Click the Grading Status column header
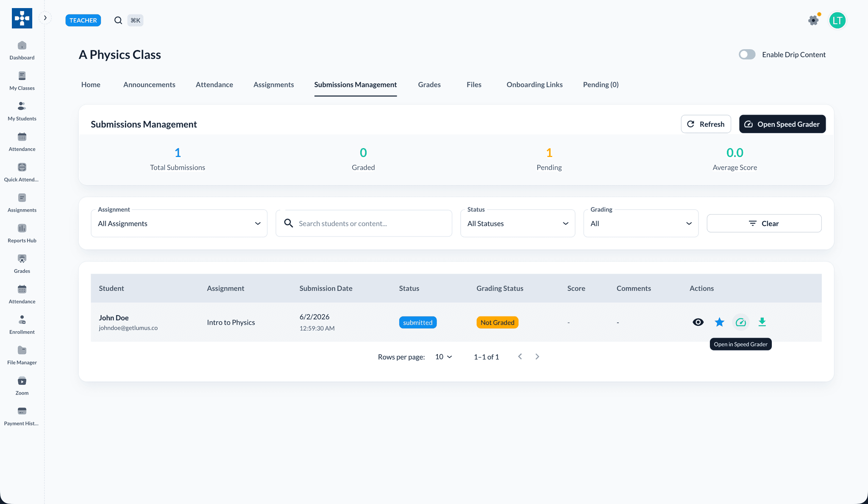The image size is (868, 504). [500, 288]
